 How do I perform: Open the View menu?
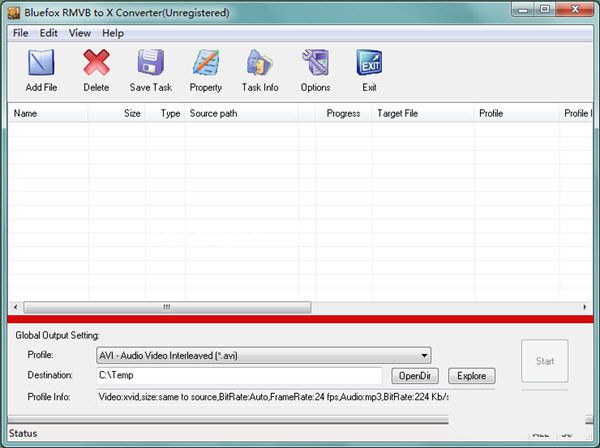[x=80, y=33]
